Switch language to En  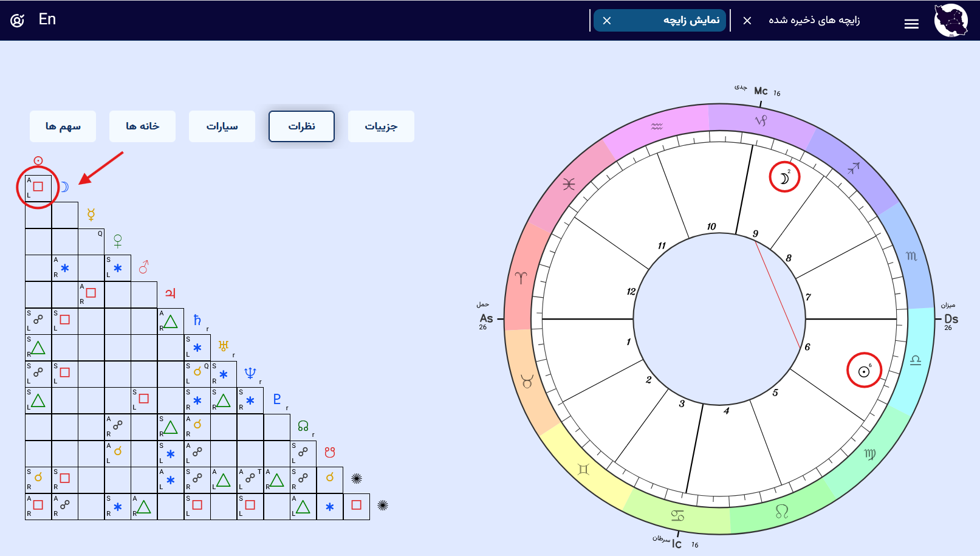click(x=47, y=19)
